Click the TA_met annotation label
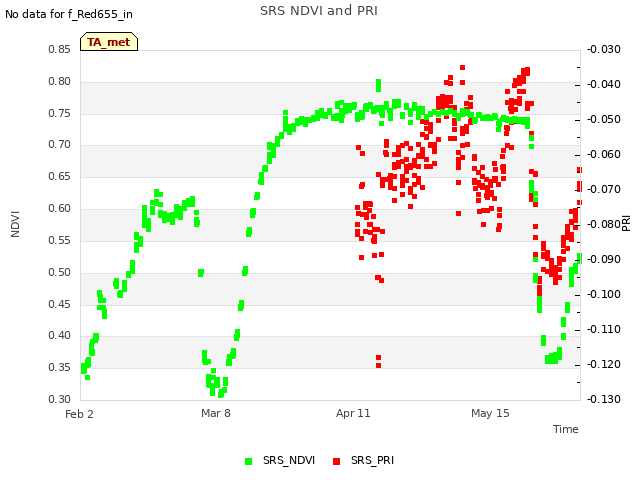 (109, 42)
